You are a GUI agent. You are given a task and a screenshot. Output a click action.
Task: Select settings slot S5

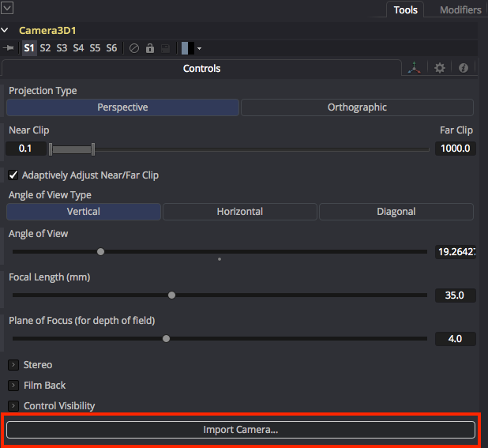(95, 48)
